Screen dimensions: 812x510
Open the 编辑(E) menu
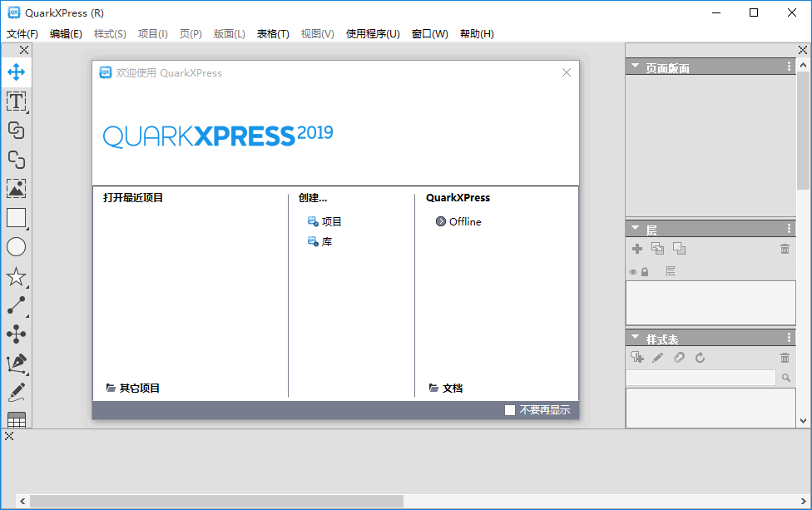pos(66,33)
